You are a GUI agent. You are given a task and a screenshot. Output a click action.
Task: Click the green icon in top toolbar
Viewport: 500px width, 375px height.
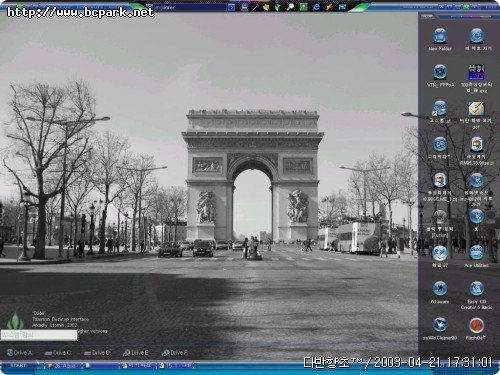(x=303, y=7)
